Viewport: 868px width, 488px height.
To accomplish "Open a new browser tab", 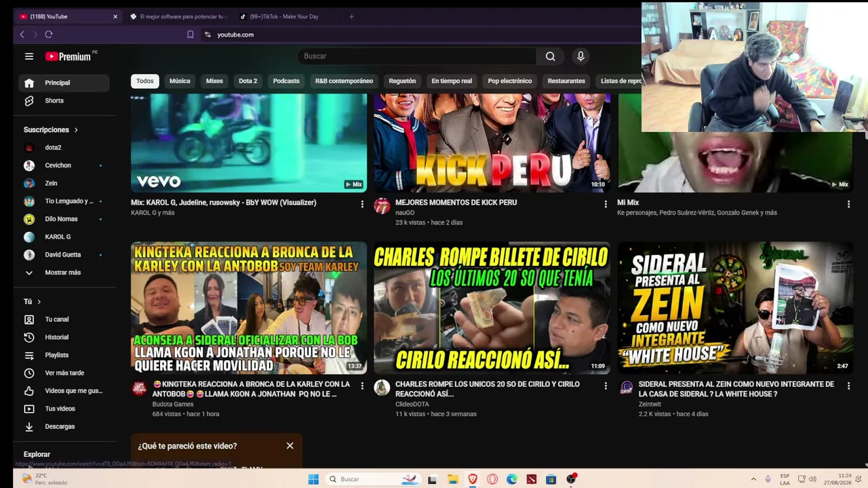I will (351, 16).
